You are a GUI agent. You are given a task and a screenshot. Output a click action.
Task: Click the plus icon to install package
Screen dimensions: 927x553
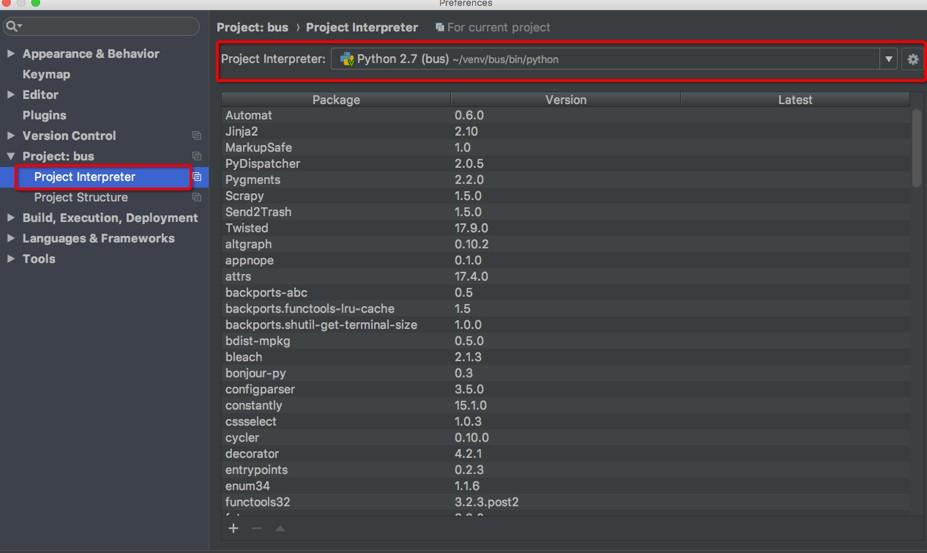pos(234,528)
